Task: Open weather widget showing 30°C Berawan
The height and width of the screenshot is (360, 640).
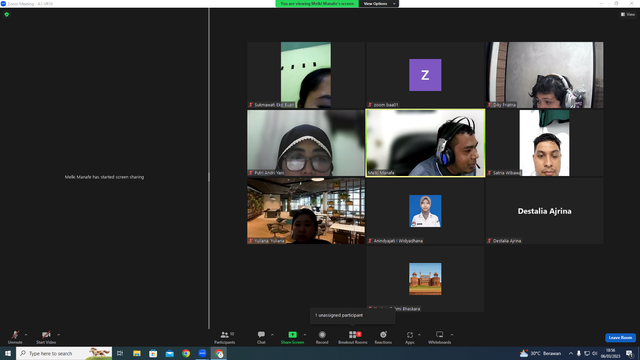Action: [540, 353]
